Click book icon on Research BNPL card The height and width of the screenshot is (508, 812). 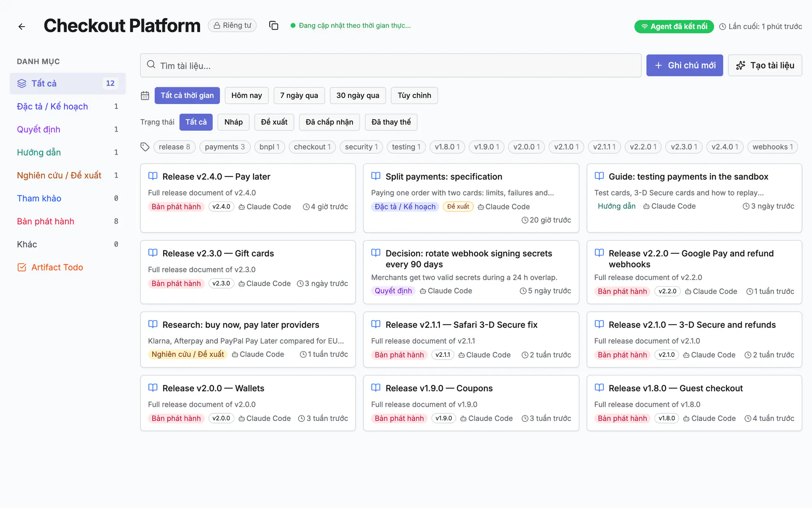tap(153, 324)
